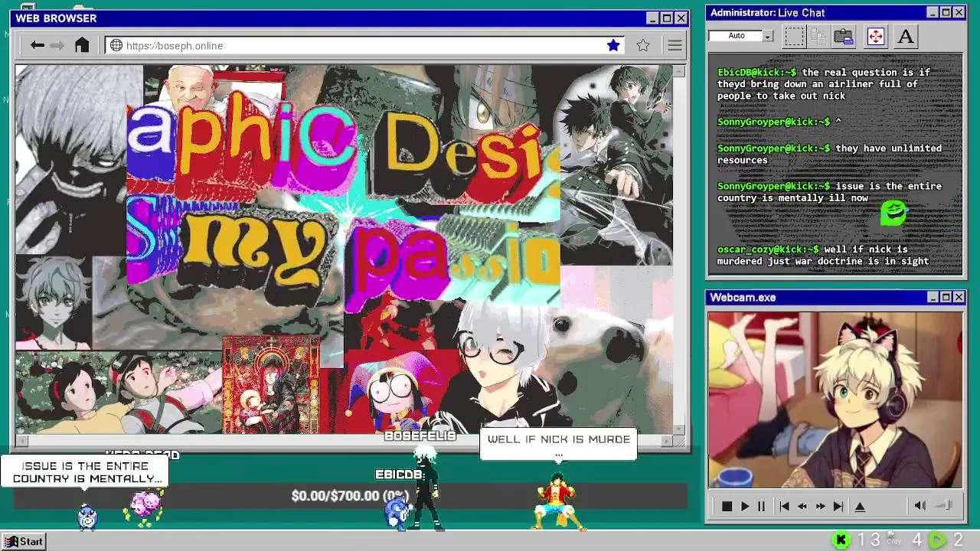The width and height of the screenshot is (980, 551).
Task: Go back using the browser back arrow
Action: click(x=37, y=45)
